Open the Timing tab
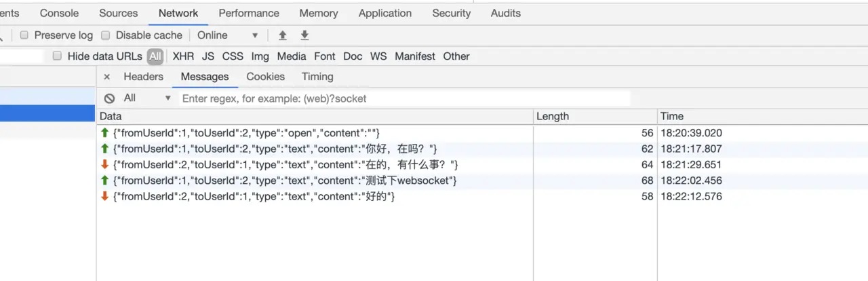The image size is (868, 281). 317,77
